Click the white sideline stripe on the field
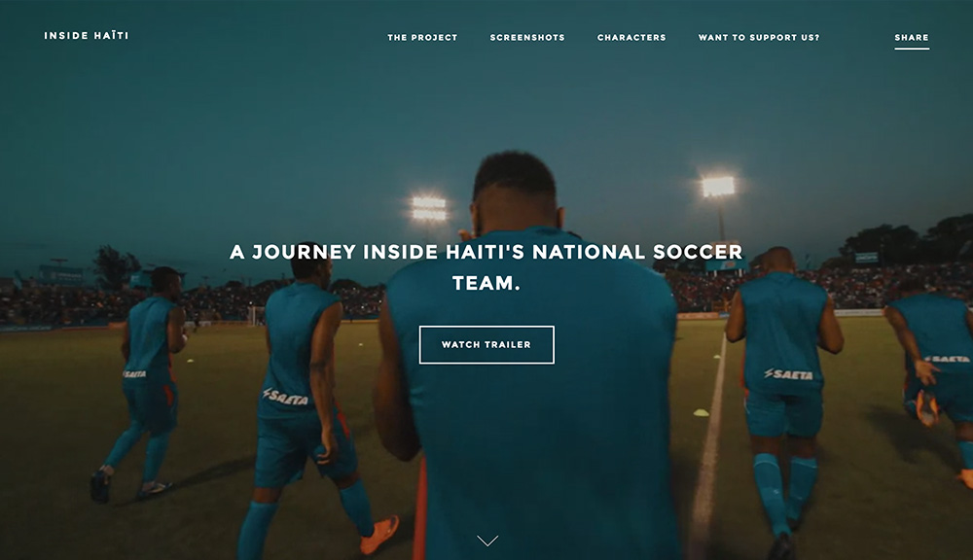The height and width of the screenshot is (560, 973). (709, 446)
